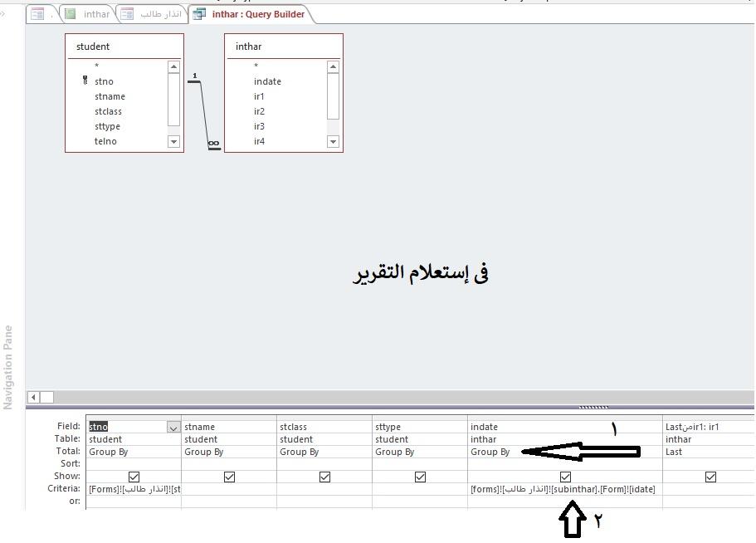The image size is (756, 543).
Task: Click the horizontal scrollbar left arrow
Action: (33, 398)
